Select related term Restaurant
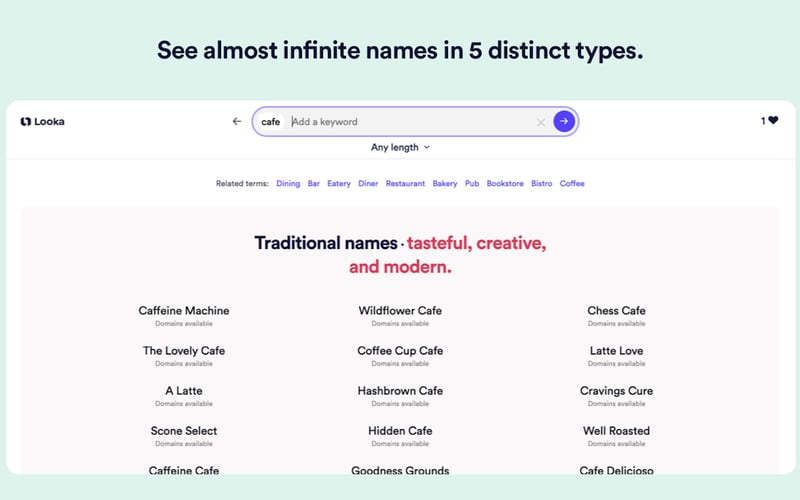This screenshot has width=800, height=500. click(405, 184)
